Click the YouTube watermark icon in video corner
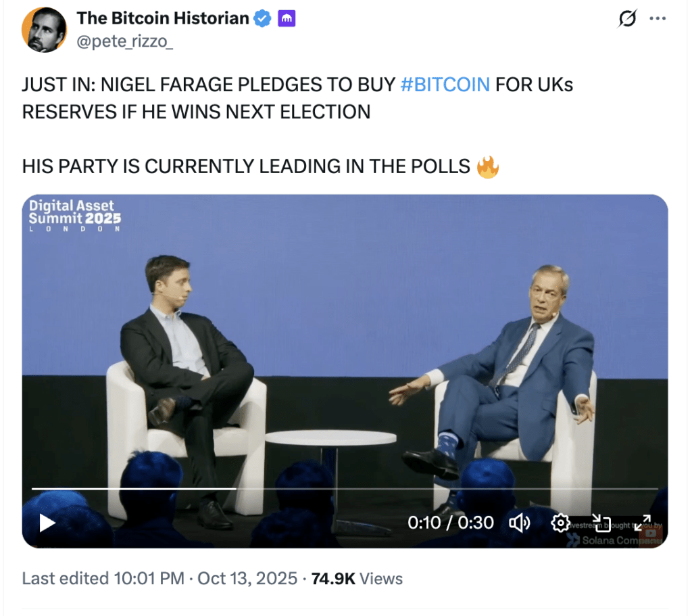This screenshot has height=616, width=692. click(652, 534)
